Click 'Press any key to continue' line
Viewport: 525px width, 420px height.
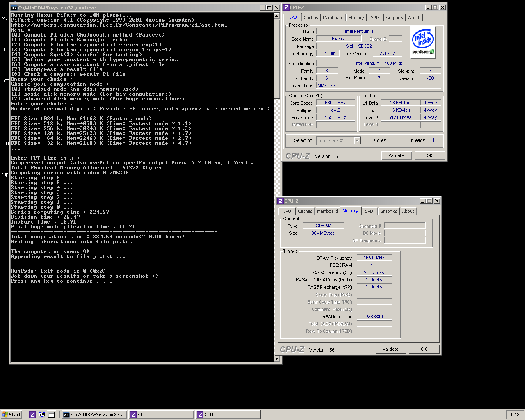tap(62, 281)
